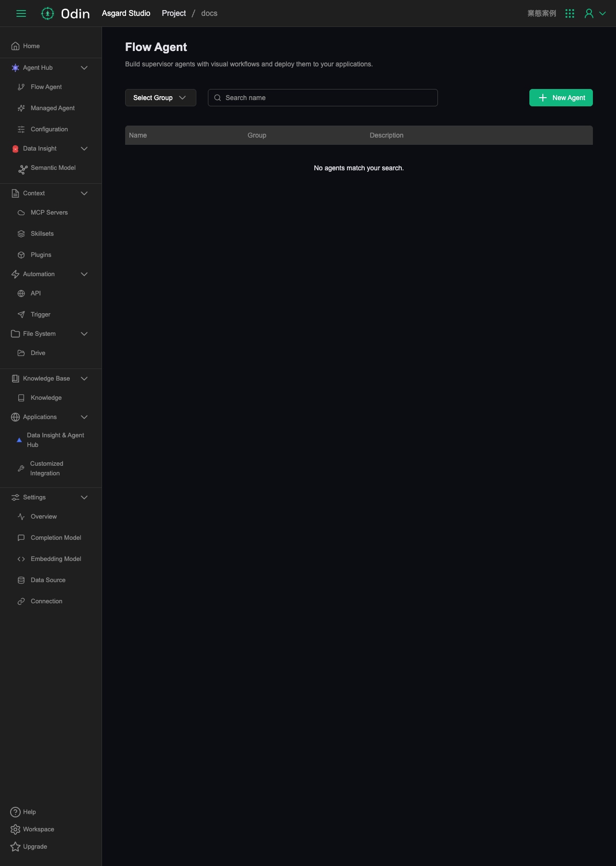The image size is (616, 866).
Task: Click the MCP Servers cloud icon
Action: coord(21,213)
